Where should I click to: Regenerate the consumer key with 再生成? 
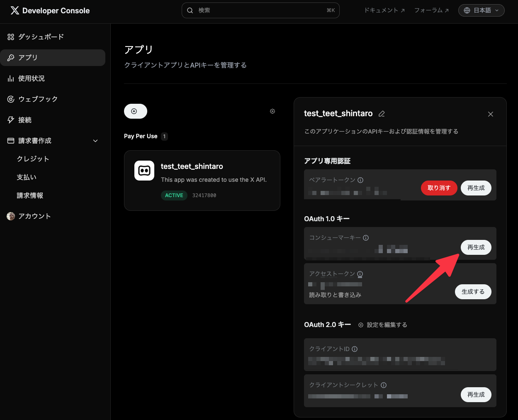pyautogui.click(x=476, y=247)
